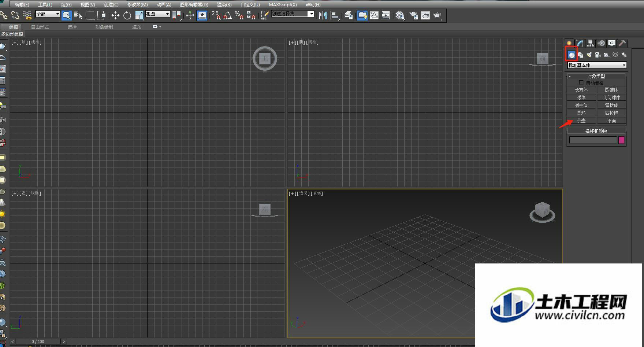644x347 pixels.
Task: Open the 渲染(R) menu
Action: click(224, 5)
